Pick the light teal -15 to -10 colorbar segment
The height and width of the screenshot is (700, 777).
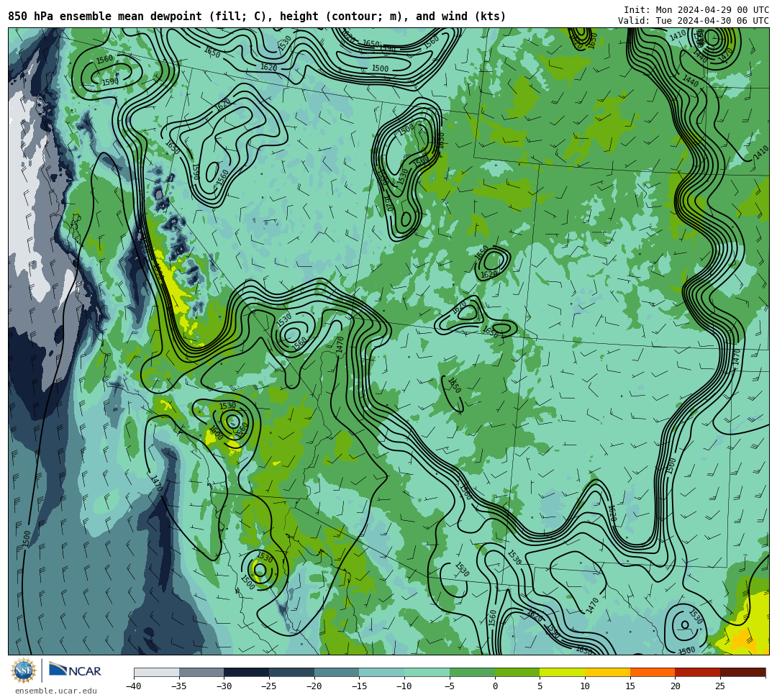pos(382,672)
